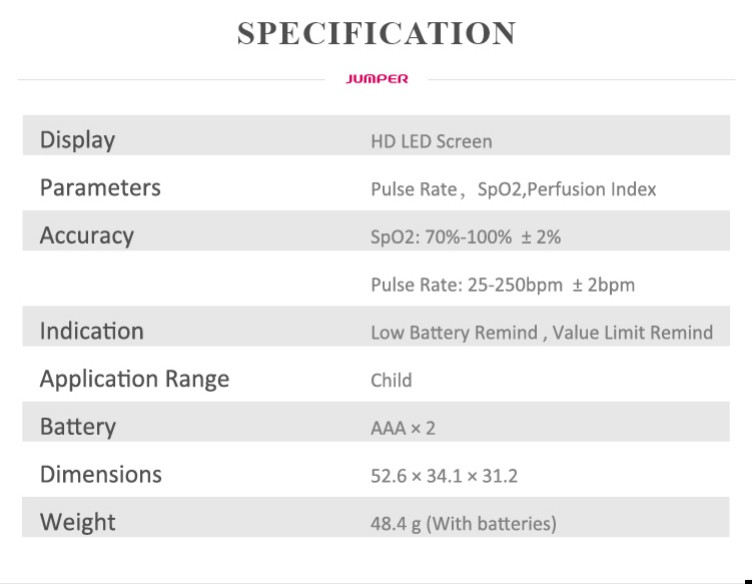
Task: Select the Indication row label
Action: click(x=92, y=331)
